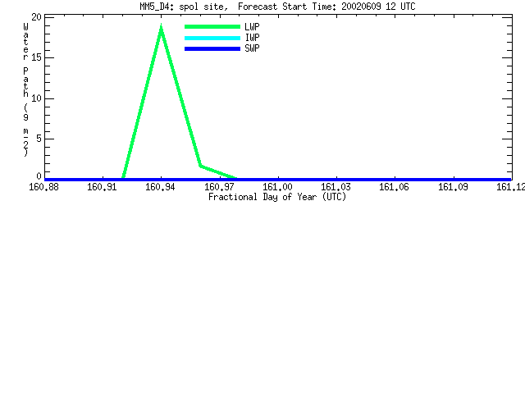
Task: Click x-axis tick label 160.88
Action: 43,187
